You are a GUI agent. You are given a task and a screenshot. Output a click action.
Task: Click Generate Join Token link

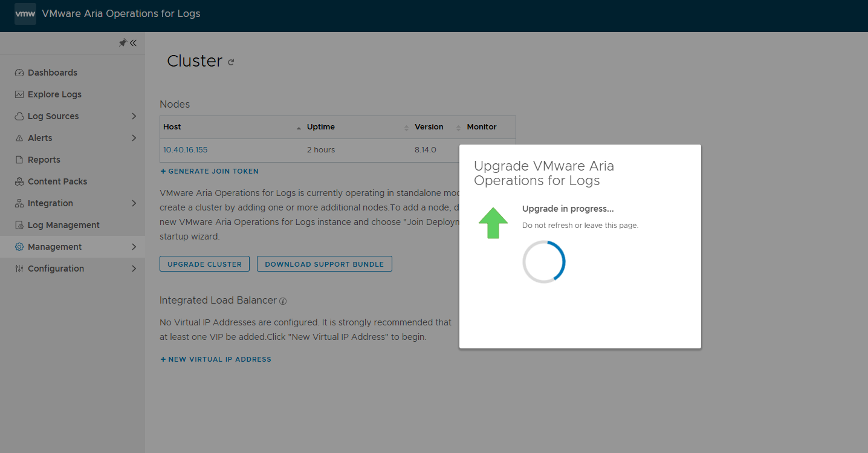(209, 171)
